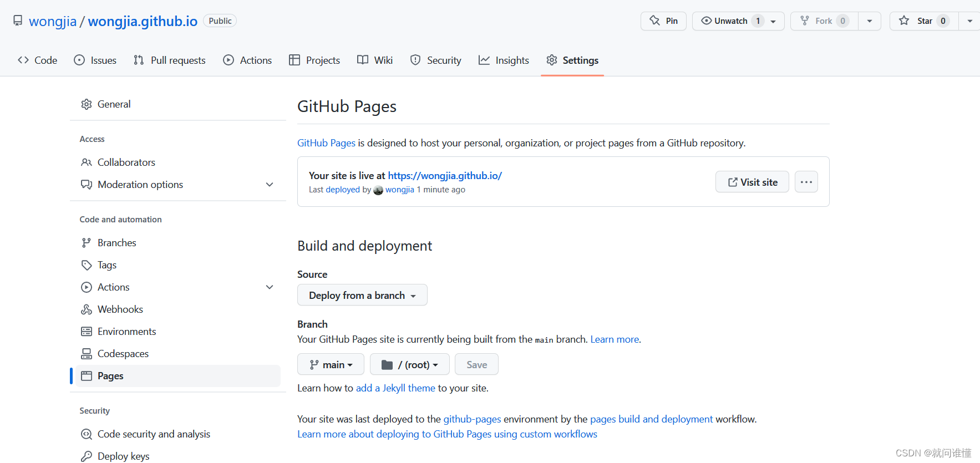Open the Insights tab

(x=504, y=60)
